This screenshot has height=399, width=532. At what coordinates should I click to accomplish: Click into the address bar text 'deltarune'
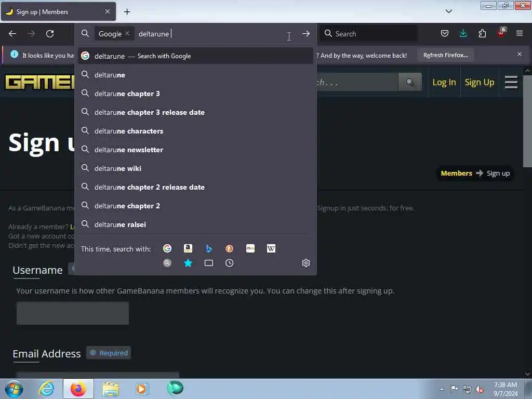[x=154, y=34]
